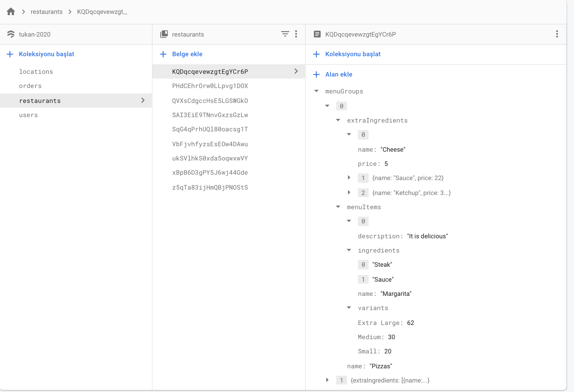Image resolution: width=574 pixels, height=392 pixels.
Task: Expand the Sauce extra ingredient entry
Action: pos(349,178)
